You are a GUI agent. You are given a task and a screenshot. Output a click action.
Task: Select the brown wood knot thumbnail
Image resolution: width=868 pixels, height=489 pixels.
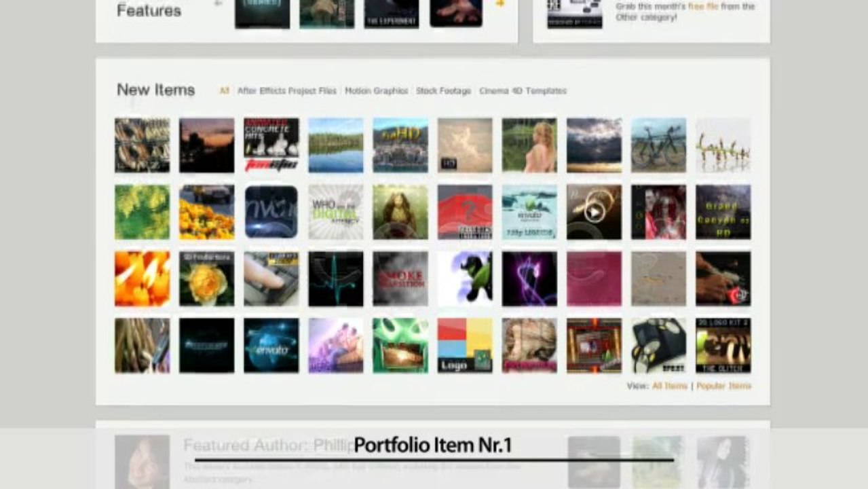pos(529,345)
